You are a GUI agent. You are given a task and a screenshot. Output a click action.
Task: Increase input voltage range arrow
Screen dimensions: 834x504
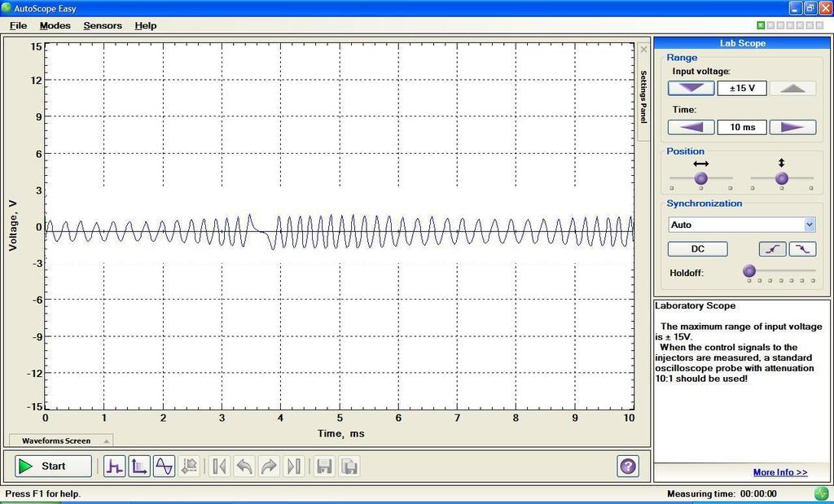[792, 88]
